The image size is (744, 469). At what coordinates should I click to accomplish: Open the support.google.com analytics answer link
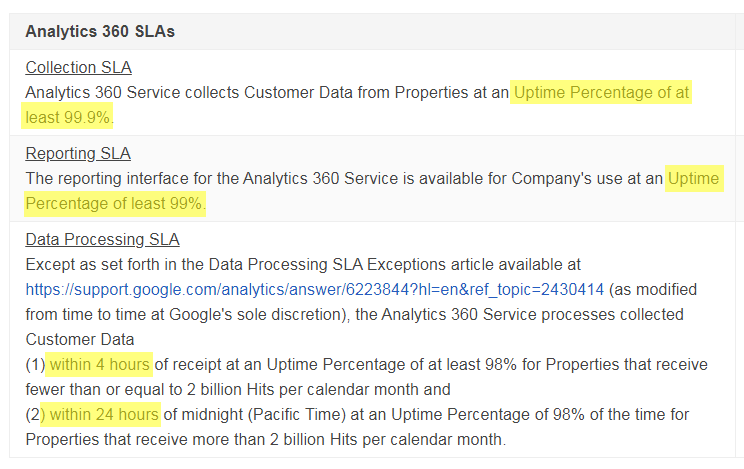(315, 290)
